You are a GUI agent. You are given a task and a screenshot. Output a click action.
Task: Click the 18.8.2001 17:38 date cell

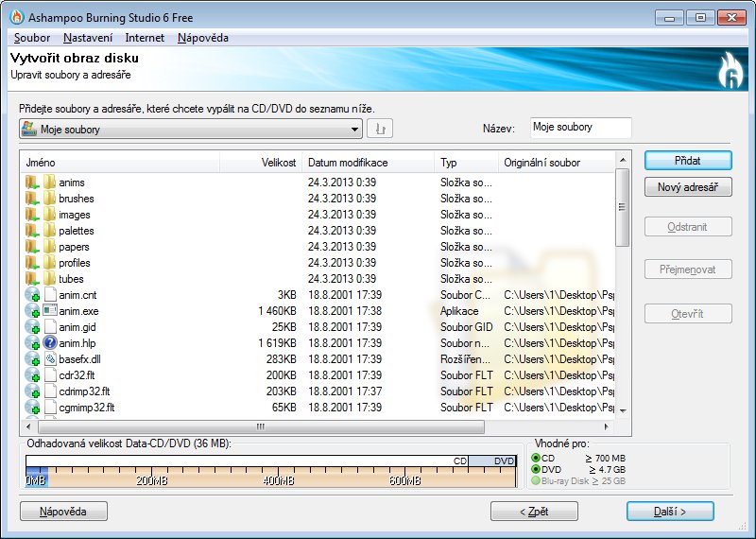345,311
